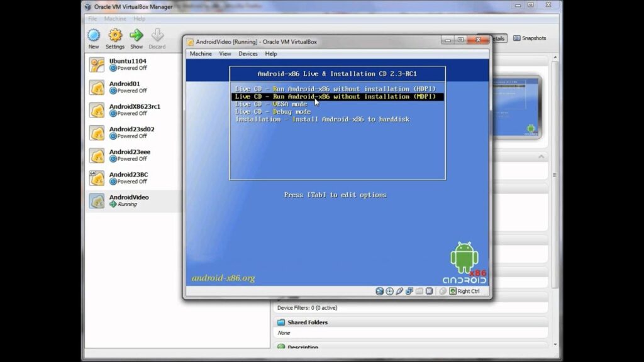Click the Discard toolbar icon

(x=157, y=39)
